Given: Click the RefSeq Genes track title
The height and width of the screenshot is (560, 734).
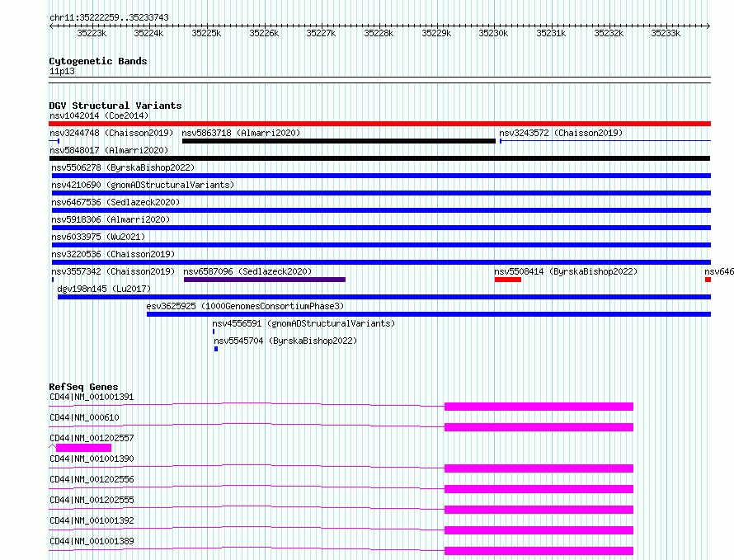Looking at the screenshot, I should pos(84,387).
